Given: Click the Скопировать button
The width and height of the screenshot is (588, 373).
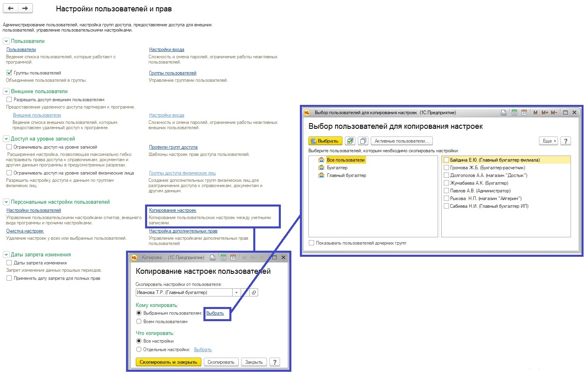Looking at the screenshot, I should point(221,362).
